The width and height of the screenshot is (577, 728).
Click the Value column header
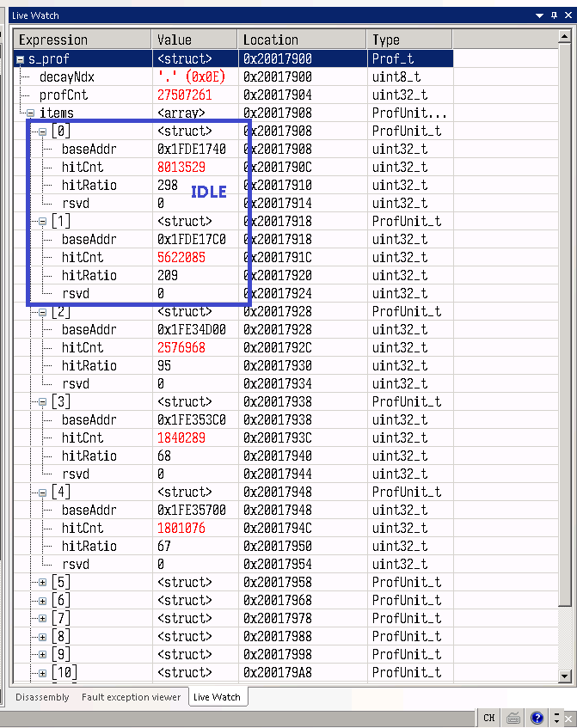tap(194, 40)
